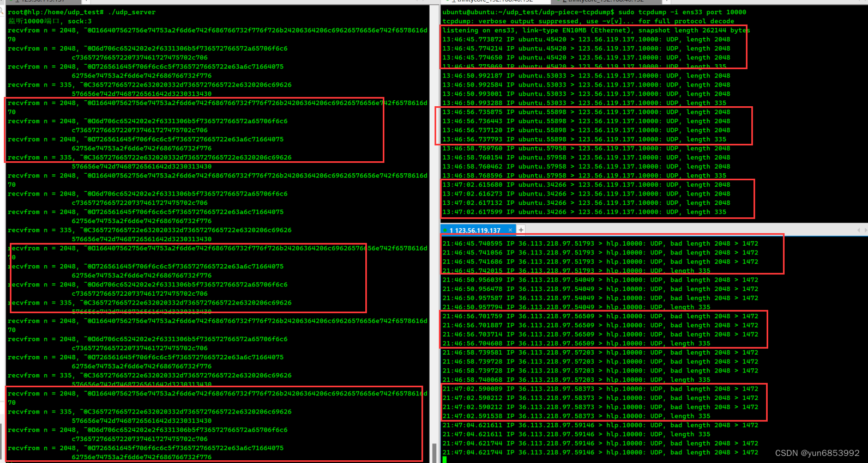The width and height of the screenshot is (868, 463).
Task: Select the 21:46:56.701759 bad length line
Action: tap(600, 316)
